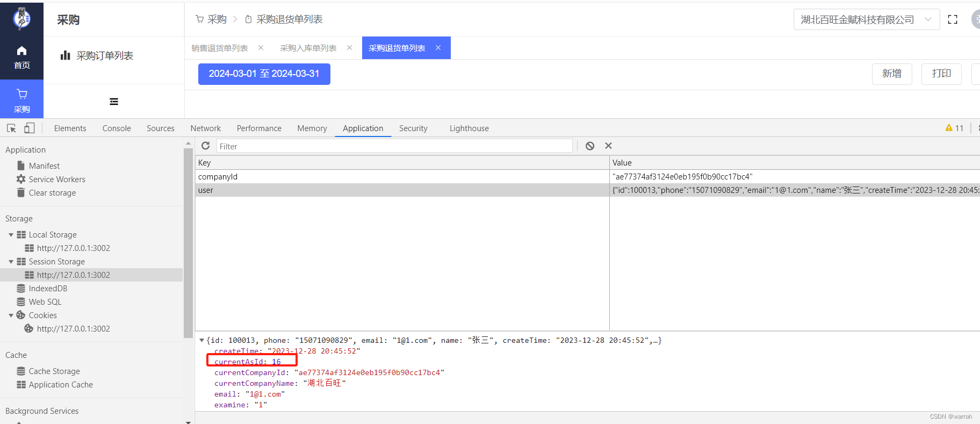The height and width of the screenshot is (424, 980).
Task: Select the DevTools inspect element icon
Action: click(11, 128)
